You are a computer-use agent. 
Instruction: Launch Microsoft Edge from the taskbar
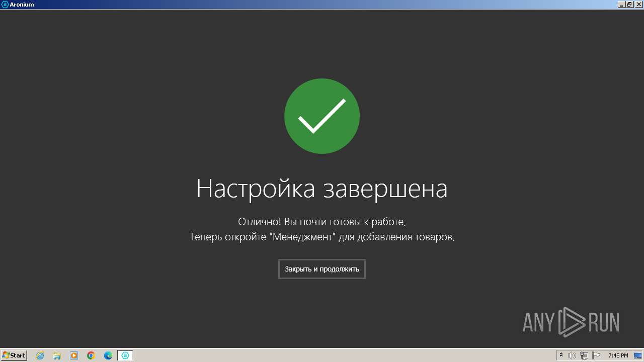[x=108, y=355]
